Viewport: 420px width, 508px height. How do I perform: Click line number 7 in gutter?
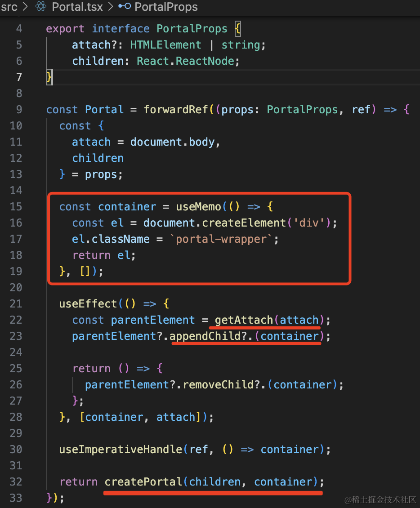pos(19,77)
